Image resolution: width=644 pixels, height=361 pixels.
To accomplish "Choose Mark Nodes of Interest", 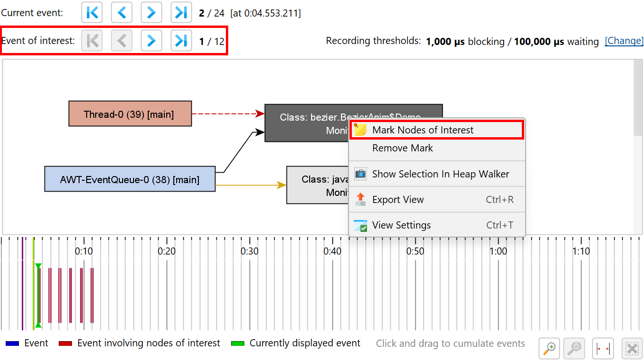I will [x=437, y=130].
